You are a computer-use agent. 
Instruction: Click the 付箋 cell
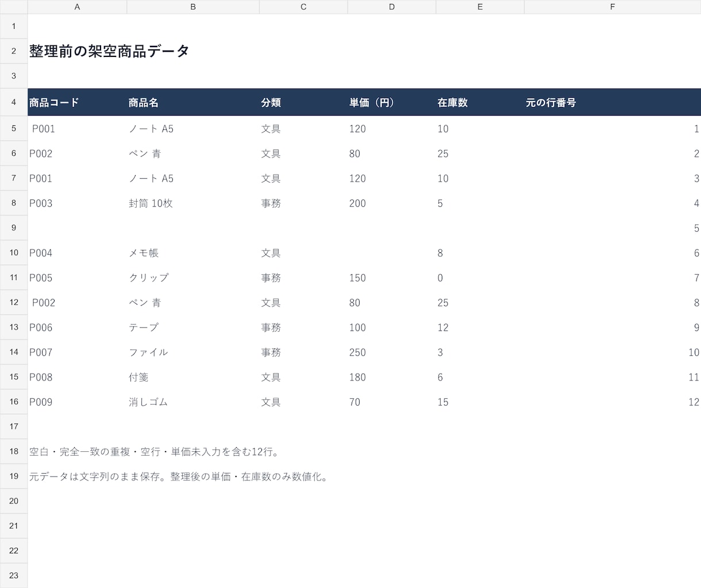[193, 377]
